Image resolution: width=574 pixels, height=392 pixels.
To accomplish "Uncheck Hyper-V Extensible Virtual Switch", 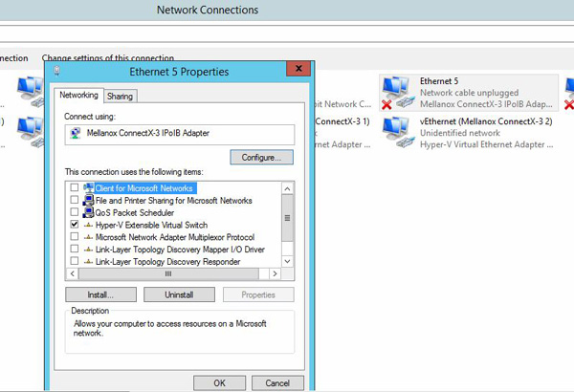I will [75, 224].
